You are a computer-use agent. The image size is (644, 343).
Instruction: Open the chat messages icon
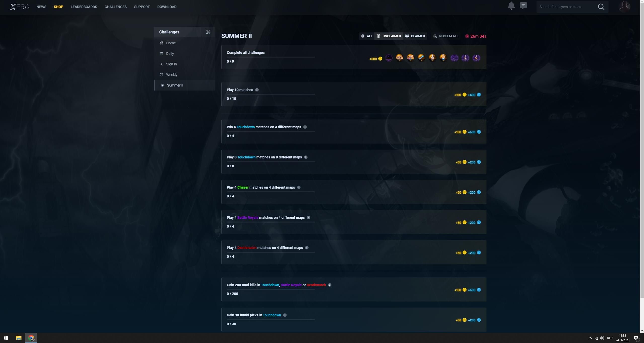[x=523, y=6]
